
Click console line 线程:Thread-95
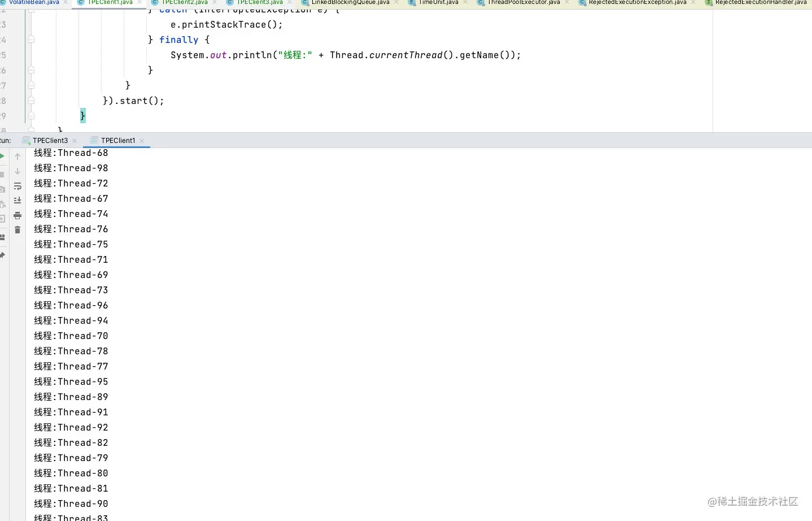click(71, 381)
